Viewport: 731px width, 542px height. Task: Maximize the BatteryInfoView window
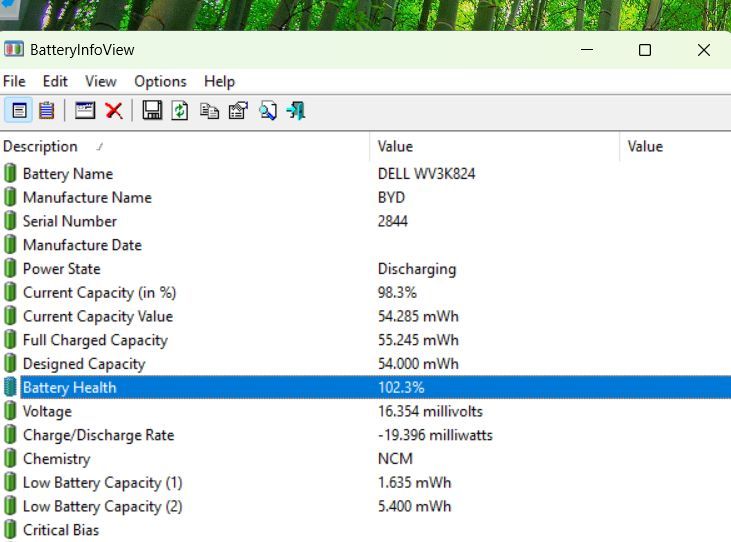coord(645,50)
